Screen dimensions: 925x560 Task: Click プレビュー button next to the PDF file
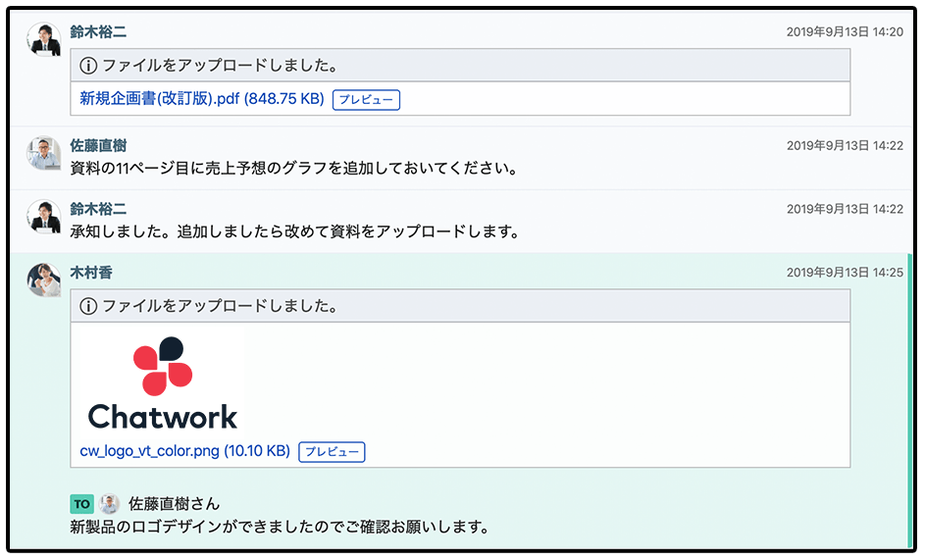coord(366,100)
